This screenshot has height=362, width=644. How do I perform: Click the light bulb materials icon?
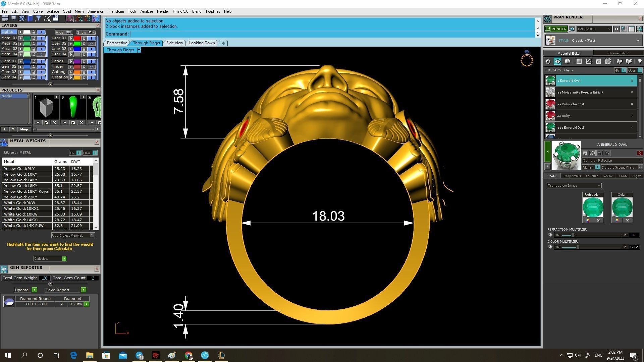point(639,61)
